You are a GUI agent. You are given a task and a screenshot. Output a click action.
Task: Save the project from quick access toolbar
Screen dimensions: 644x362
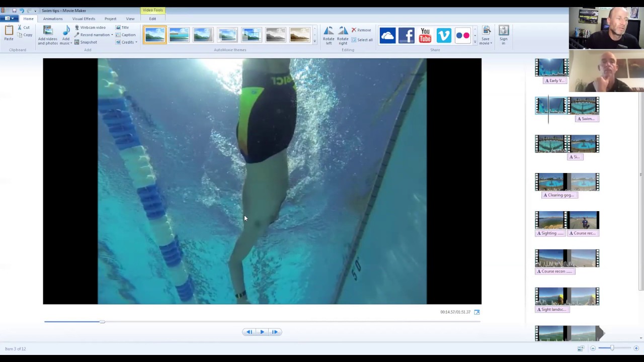tap(14, 11)
